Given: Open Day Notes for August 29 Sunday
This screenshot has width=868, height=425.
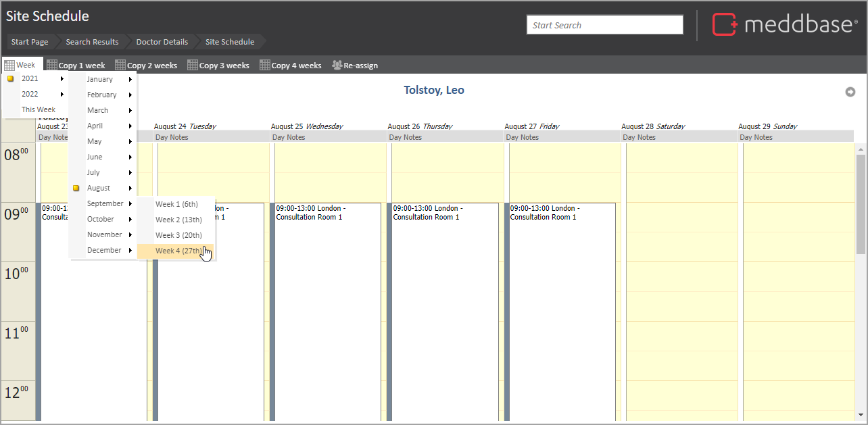Looking at the screenshot, I should click(796, 137).
